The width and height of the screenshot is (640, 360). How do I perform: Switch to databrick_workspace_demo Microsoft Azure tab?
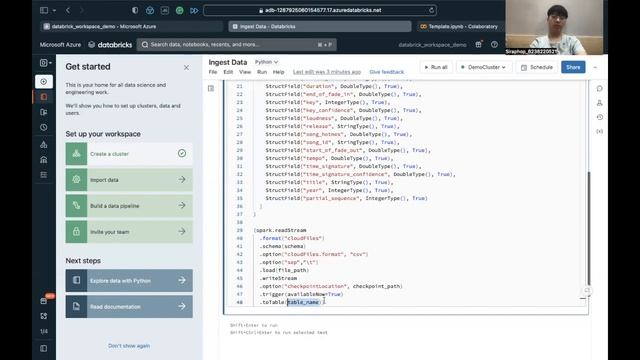(131, 27)
